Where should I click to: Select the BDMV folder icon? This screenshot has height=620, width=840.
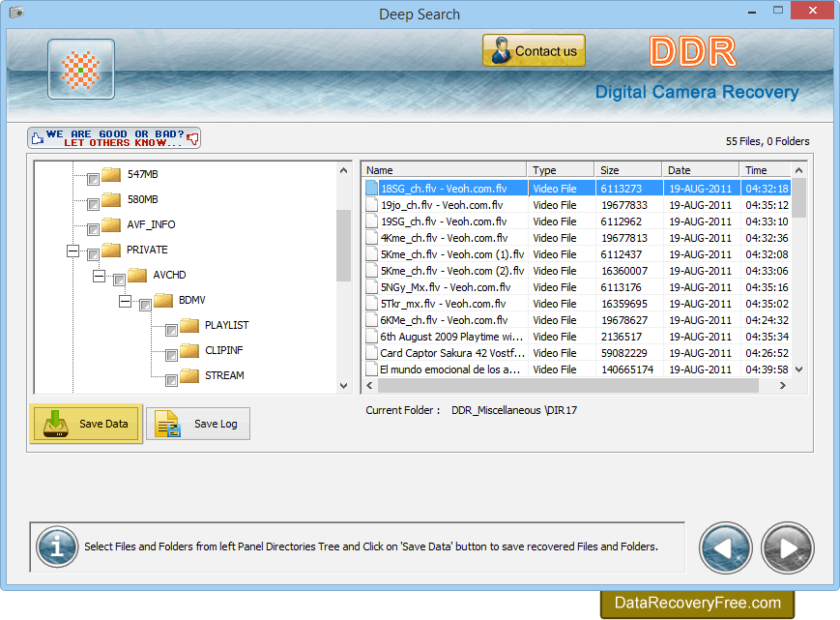click(162, 300)
